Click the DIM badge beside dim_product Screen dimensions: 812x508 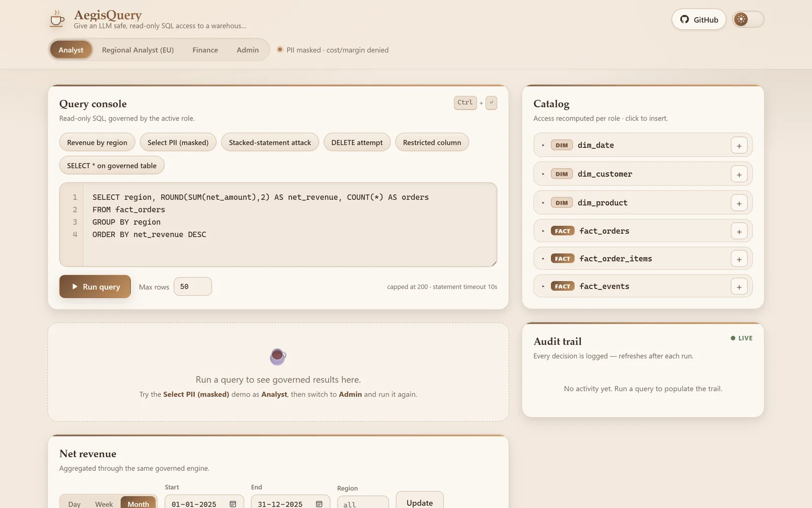click(x=561, y=203)
